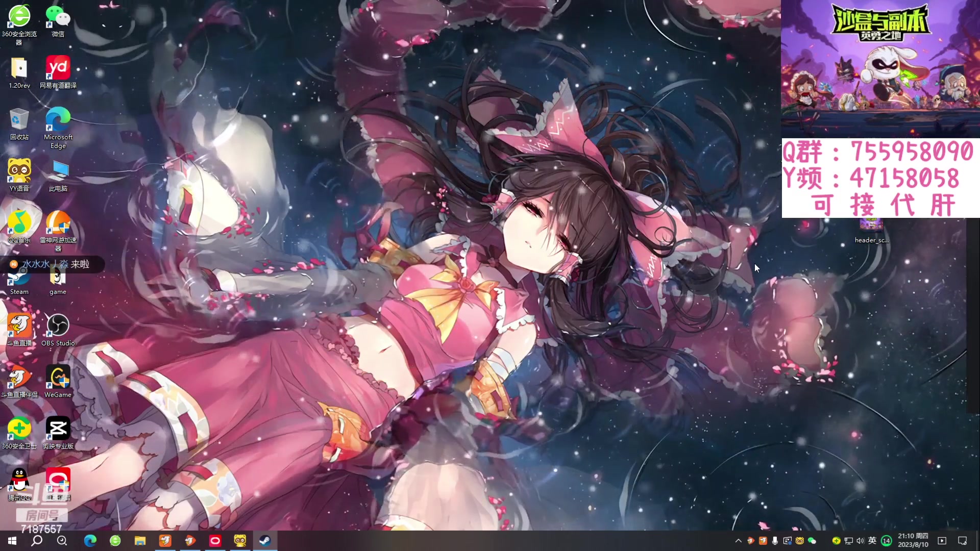Select the OBS Studio desktop icon
This screenshot has width=980, height=551.
[x=58, y=330]
